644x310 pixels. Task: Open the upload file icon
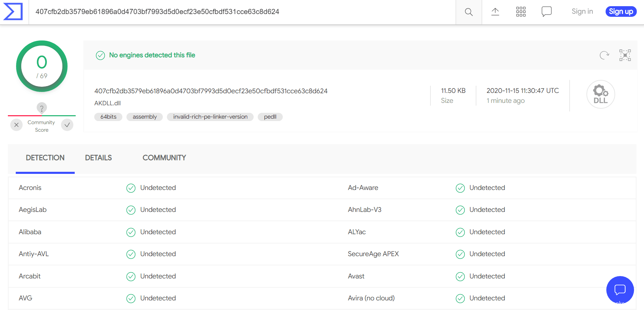pos(495,12)
